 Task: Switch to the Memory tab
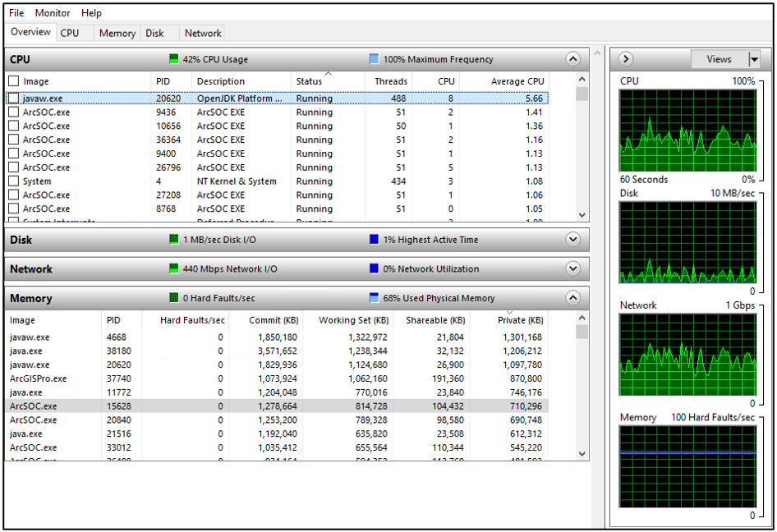[117, 33]
